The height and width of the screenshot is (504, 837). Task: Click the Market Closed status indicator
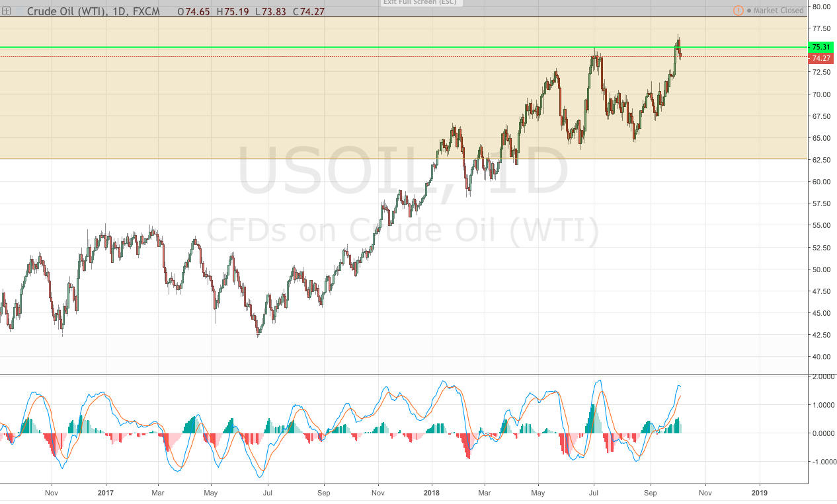[777, 11]
